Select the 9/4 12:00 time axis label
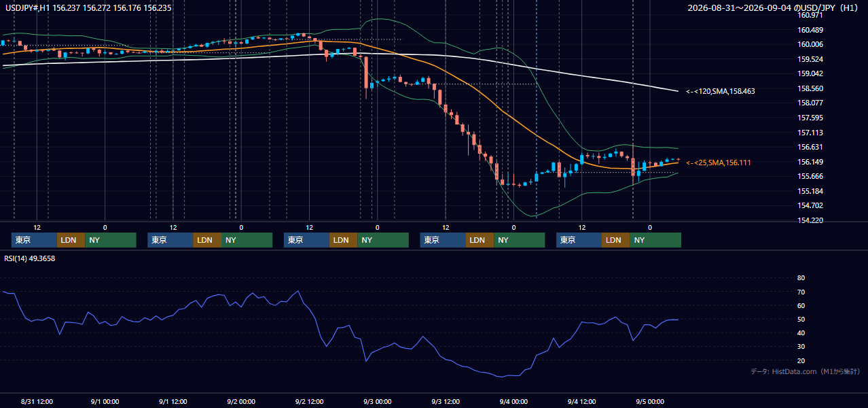 click(582, 402)
